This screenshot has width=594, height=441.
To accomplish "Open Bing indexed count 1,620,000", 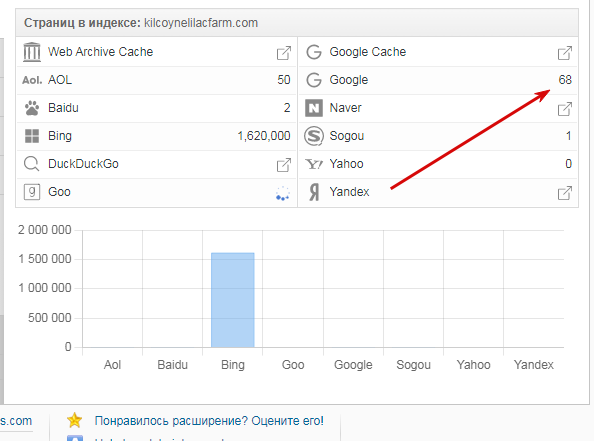I will click(x=264, y=136).
